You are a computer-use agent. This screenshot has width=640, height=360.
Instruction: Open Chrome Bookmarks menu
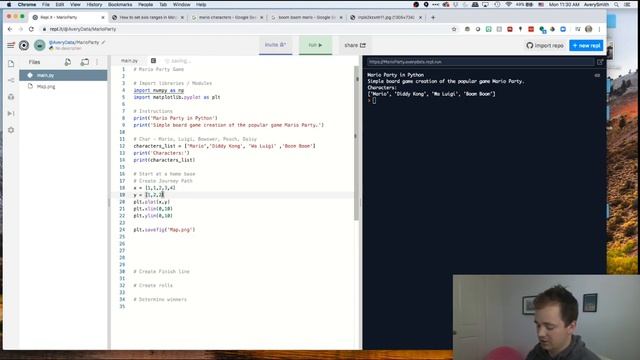[120, 4]
